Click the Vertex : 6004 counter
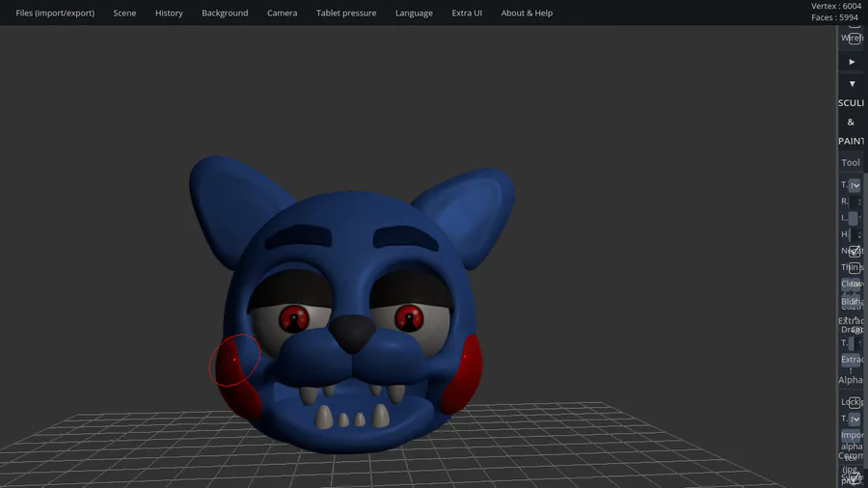 (x=836, y=6)
